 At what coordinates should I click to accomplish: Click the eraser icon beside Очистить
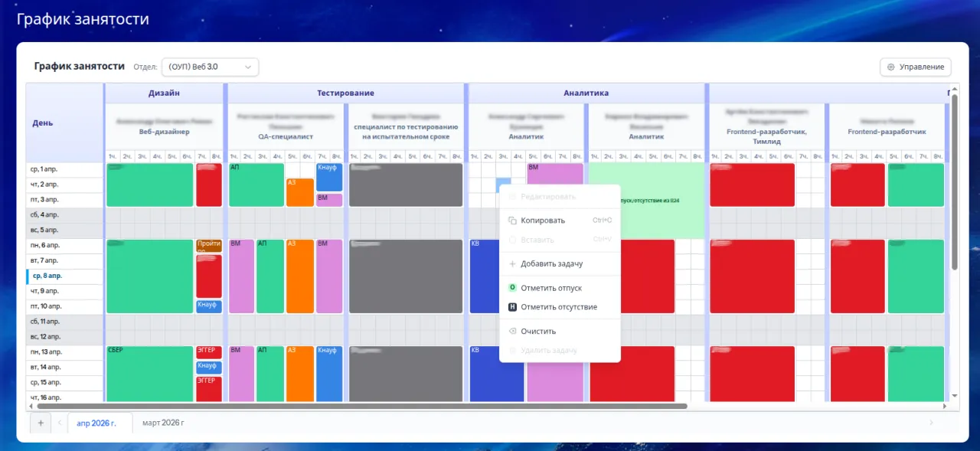click(x=512, y=332)
